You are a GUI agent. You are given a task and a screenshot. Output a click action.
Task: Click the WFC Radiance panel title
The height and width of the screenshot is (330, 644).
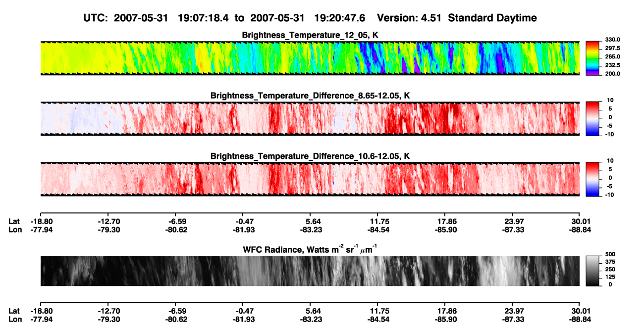(x=310, y=249)
